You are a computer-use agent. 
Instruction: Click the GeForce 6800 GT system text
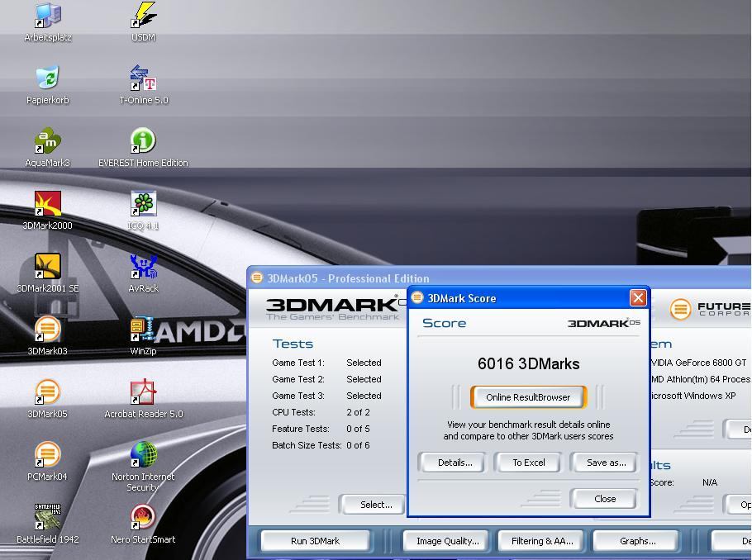click(x=699, y=363)
